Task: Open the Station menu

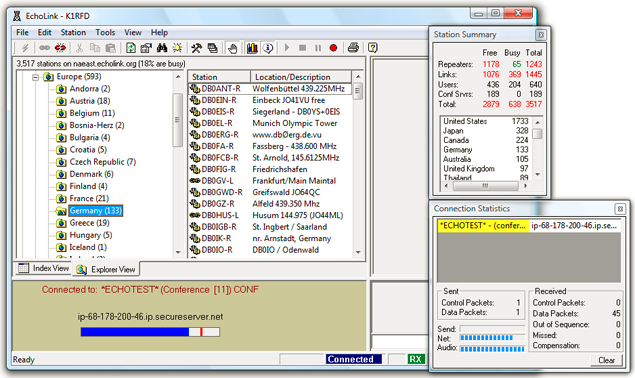Action: (73, 32)
